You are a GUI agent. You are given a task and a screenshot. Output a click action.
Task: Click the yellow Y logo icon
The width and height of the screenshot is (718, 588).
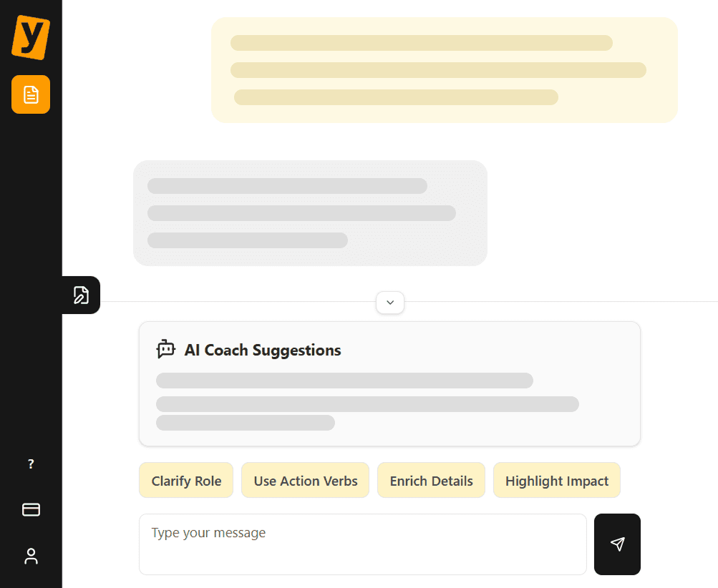(x=31, y=37)
